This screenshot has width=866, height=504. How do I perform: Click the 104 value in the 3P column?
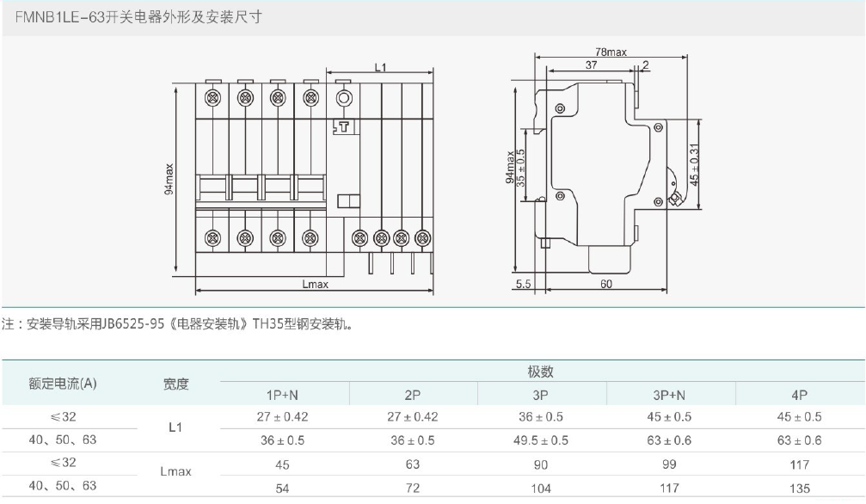click(x=540, y=487)
